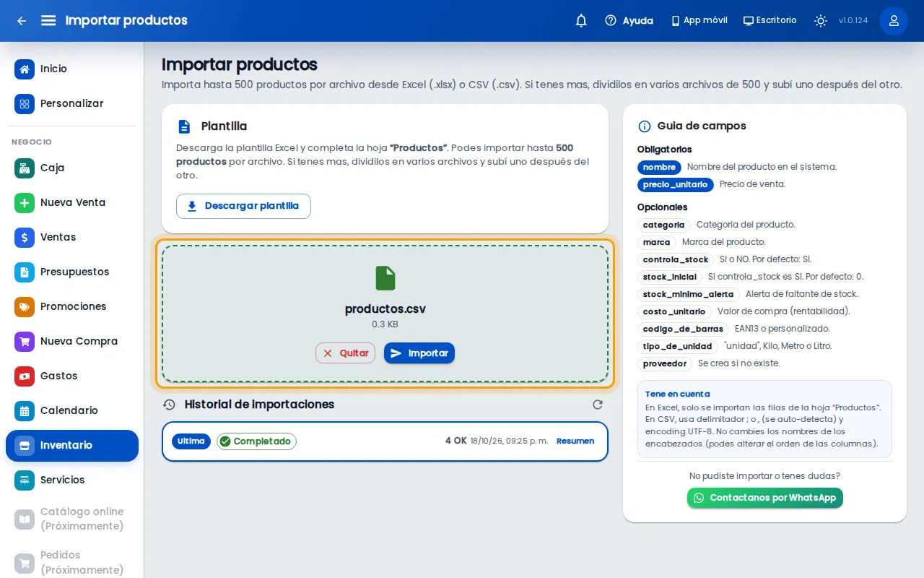Screen dimensions: 924x578
Task: Click the nombre field chip
Action: 659,168
